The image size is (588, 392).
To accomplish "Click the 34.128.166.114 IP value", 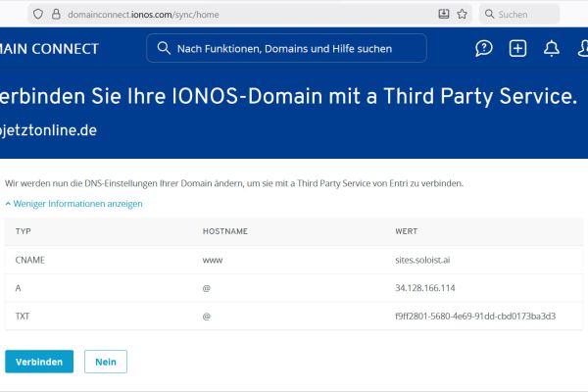I will (x=425, y=288).
